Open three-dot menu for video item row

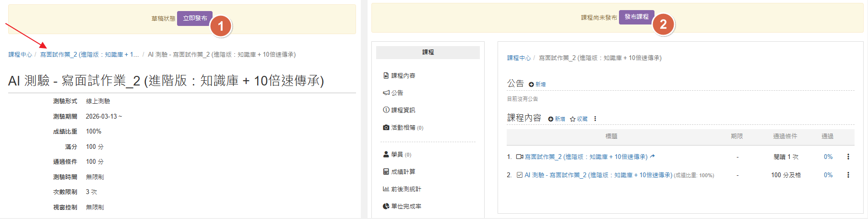848,157
